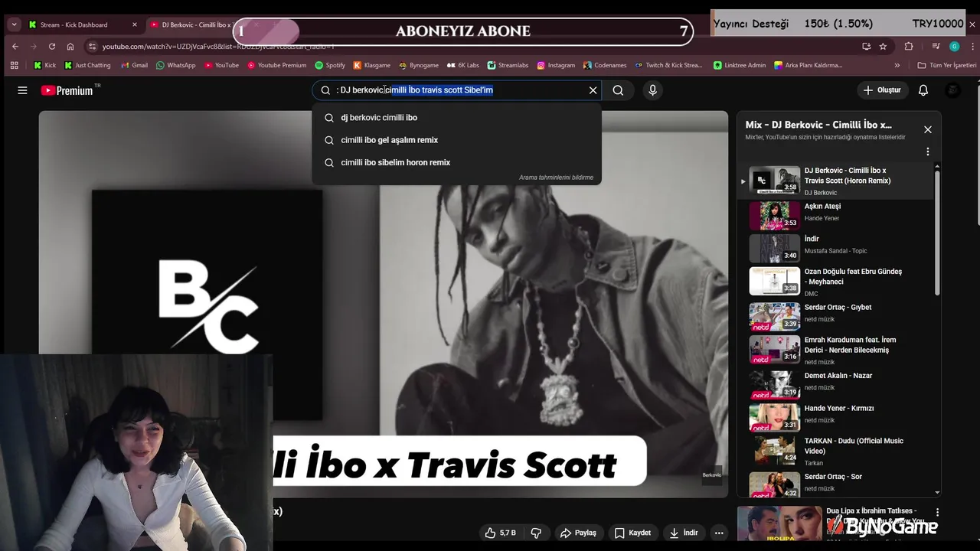980x551 pixels.
Task: Open the browser tab search dropdown
Action: coord(14,24)
